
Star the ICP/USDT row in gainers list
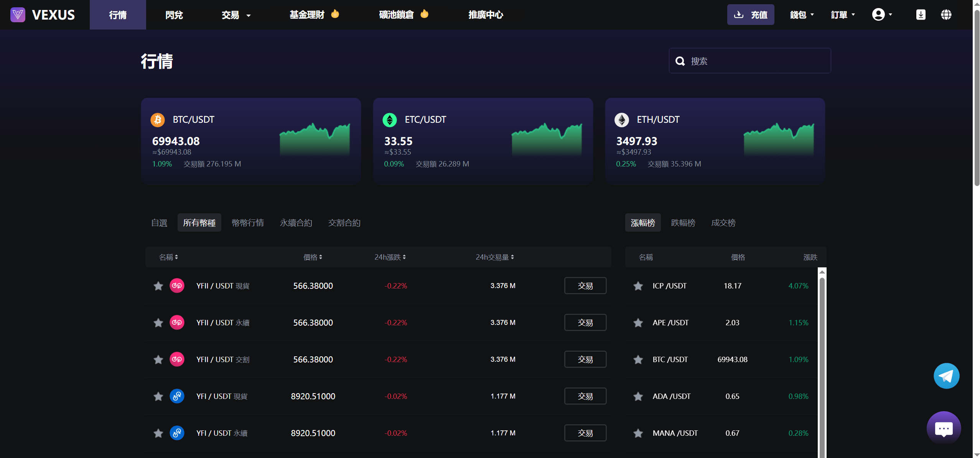[638, 285]
